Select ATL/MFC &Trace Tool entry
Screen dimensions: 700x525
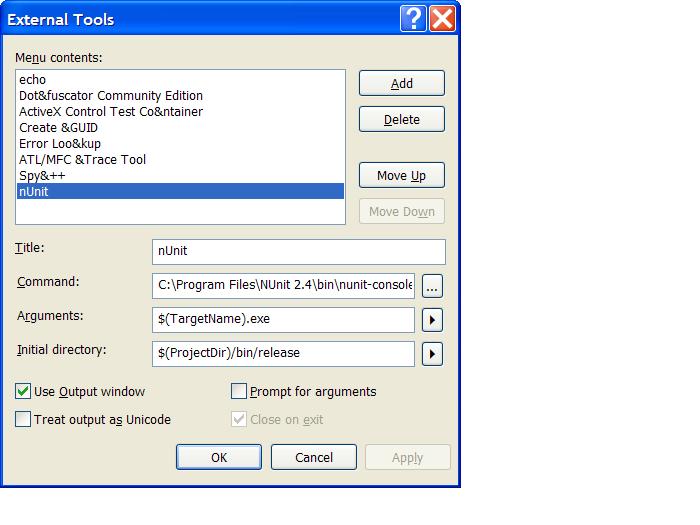tap(180, 160)
